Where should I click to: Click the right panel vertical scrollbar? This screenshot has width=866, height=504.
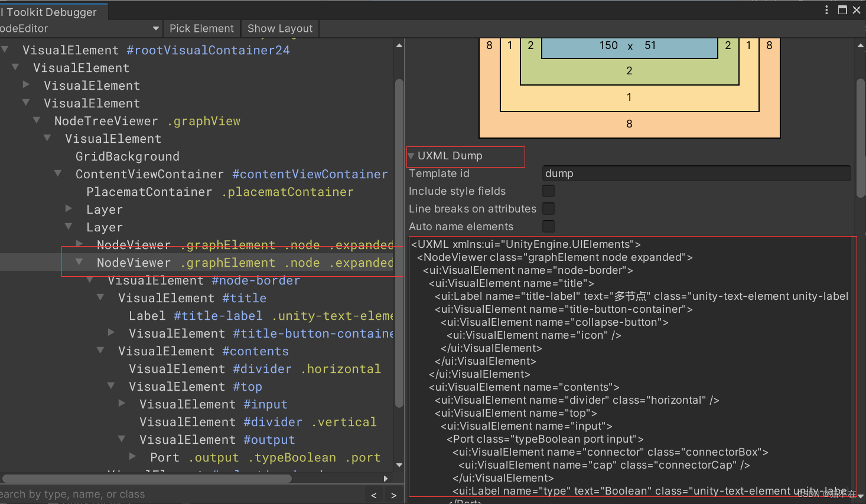(x=860, y=139)
